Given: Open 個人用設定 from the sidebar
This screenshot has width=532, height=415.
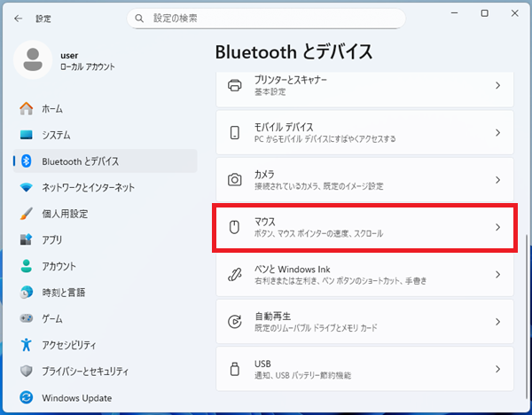Looking at the screenshot, I should 65,214.
